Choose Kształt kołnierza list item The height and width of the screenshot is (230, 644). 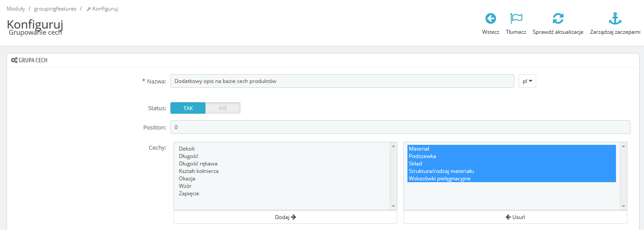pos(198,171)
